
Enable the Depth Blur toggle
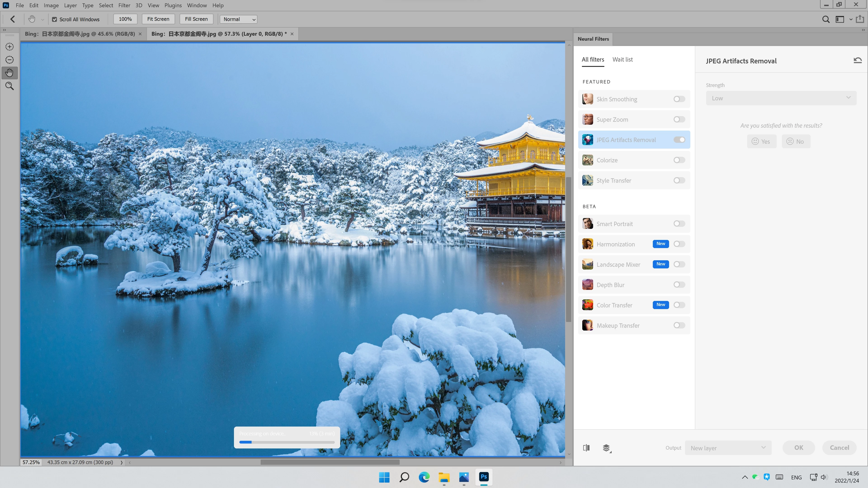[x=679, y=285]
